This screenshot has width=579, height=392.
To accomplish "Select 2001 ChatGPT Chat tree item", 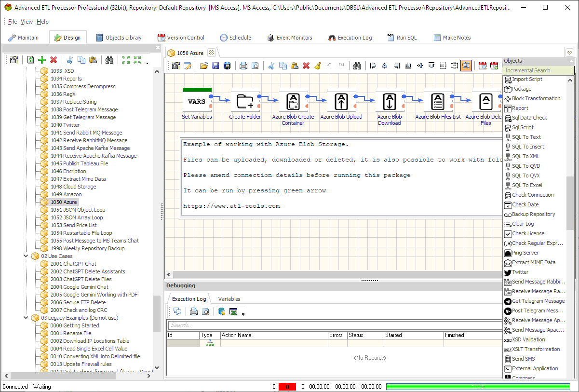I will point(73,264).
